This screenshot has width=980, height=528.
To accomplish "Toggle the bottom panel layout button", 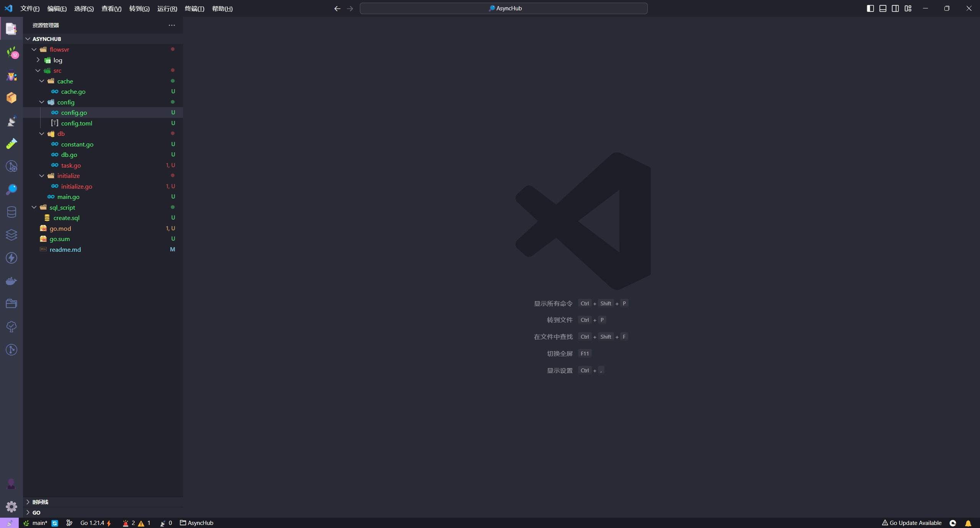I will click(883, 8).
